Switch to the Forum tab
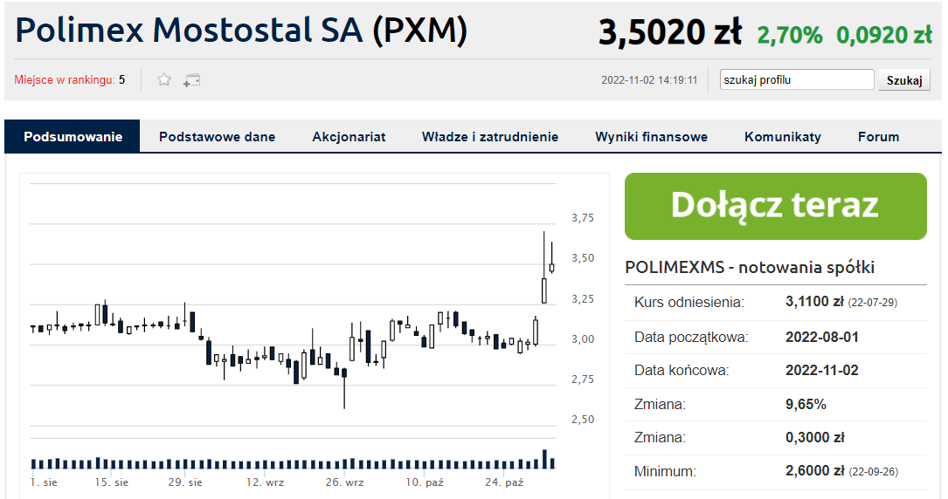The image size is (948, 499). 878,137
